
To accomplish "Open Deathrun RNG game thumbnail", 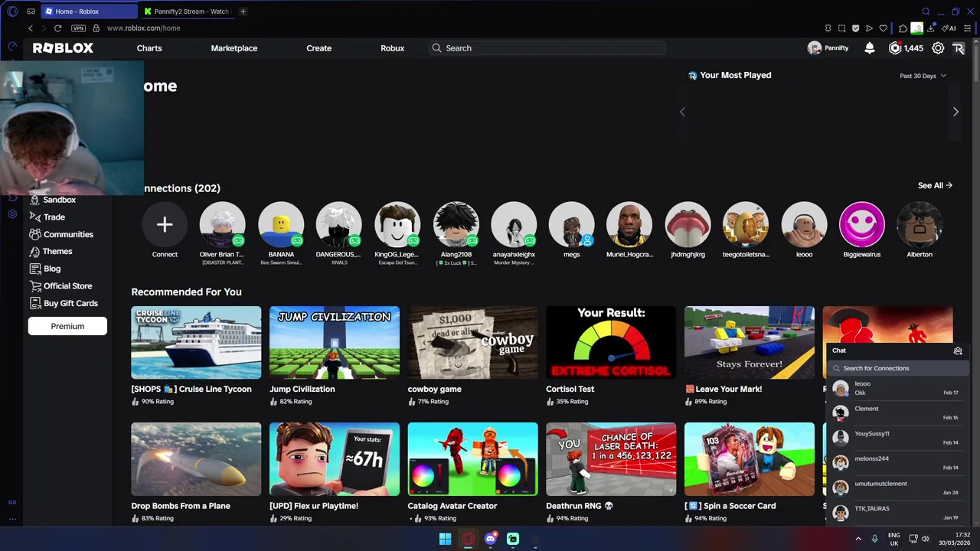I will 611,459.
